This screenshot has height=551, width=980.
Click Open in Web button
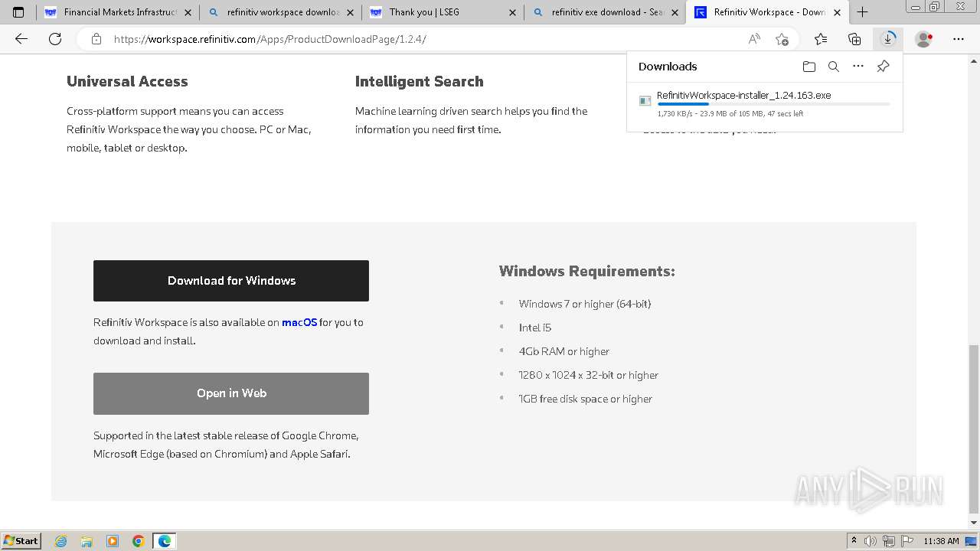coord(231,393)
